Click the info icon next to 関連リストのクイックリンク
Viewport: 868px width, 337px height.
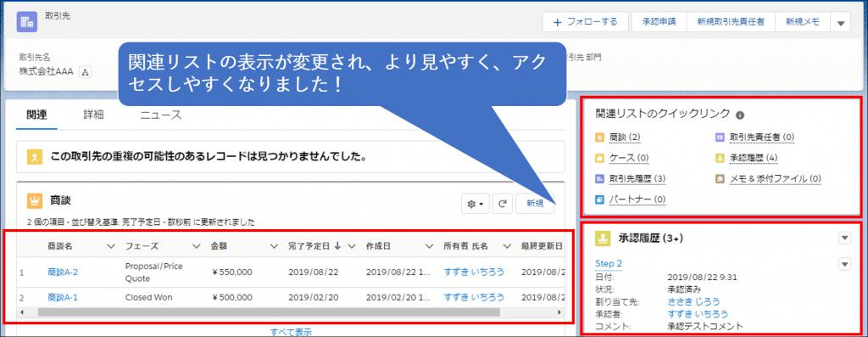pos(740,115)
